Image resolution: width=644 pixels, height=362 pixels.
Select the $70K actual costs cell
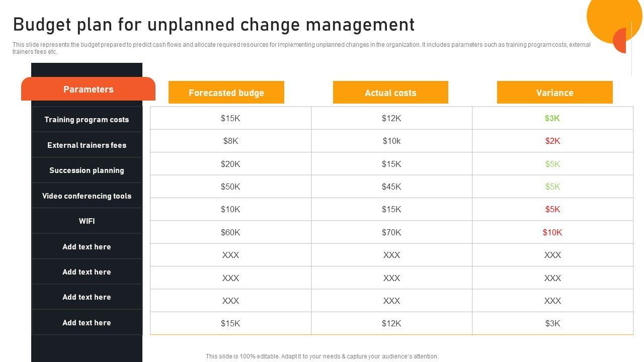tap(391, 232)
